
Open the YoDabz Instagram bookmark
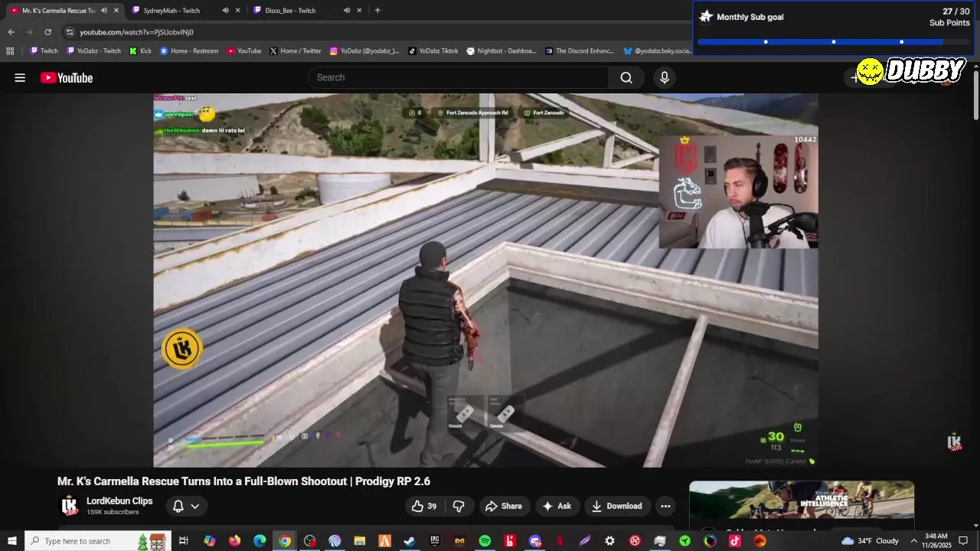364,51
